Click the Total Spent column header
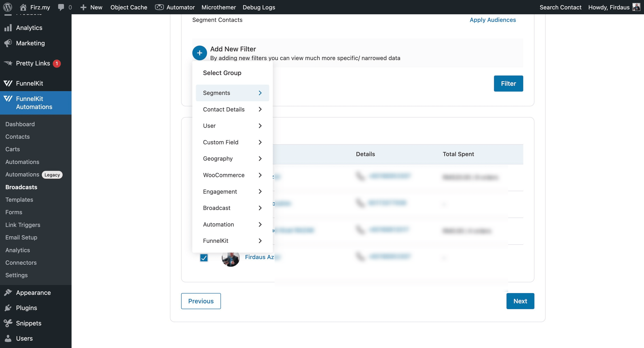644x348 pixels. pyautogui.click(x=458, y=154)
